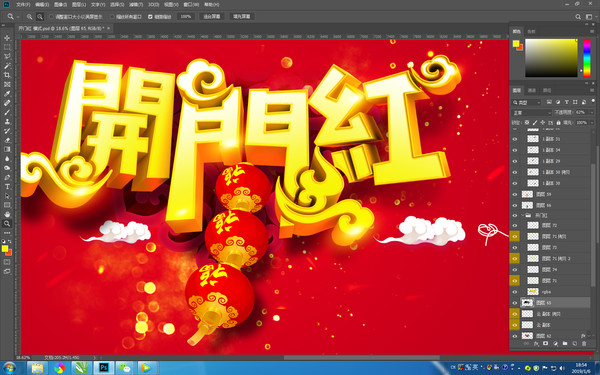Screen dimensions: 600x375
Task: Collapse the 开门红 layer group
Action: coord(522,215)
